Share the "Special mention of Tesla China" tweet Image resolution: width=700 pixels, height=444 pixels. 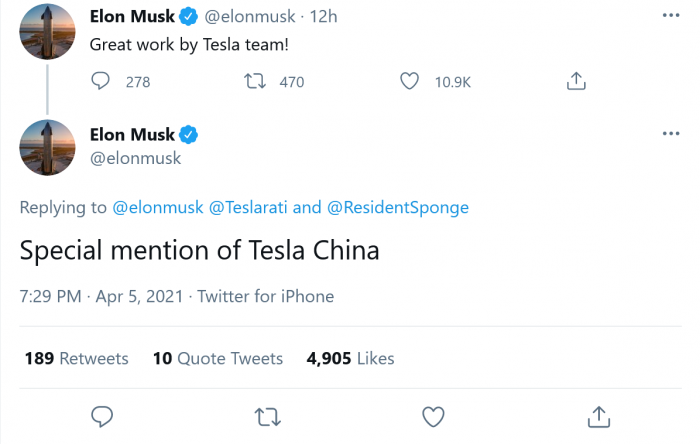[598, 415]
